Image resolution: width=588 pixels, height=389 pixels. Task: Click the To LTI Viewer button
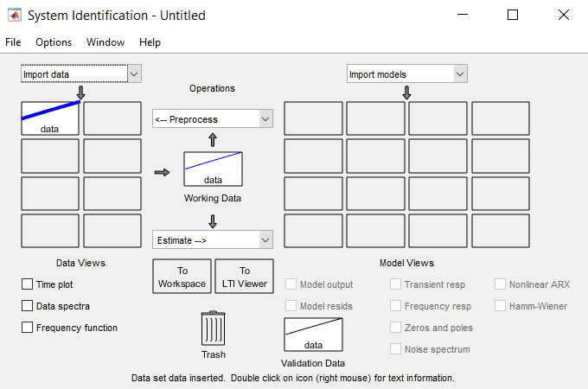click(245, 277)
